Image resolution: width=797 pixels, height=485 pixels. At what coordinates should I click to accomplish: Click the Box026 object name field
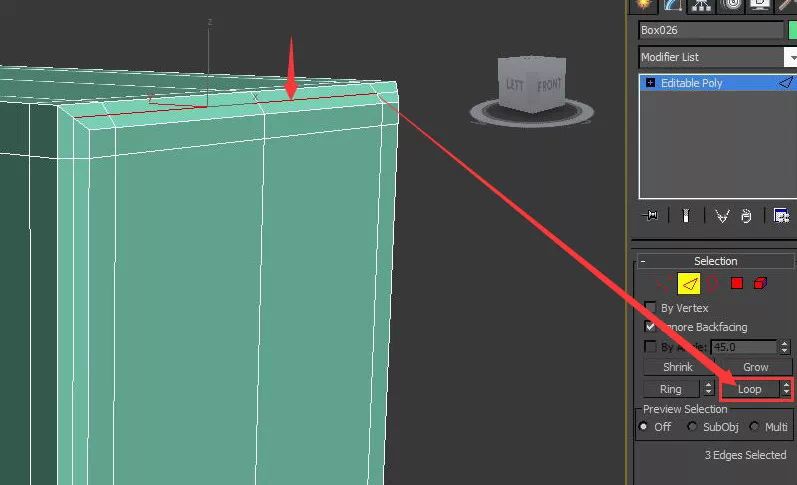[x=711, y=30]
